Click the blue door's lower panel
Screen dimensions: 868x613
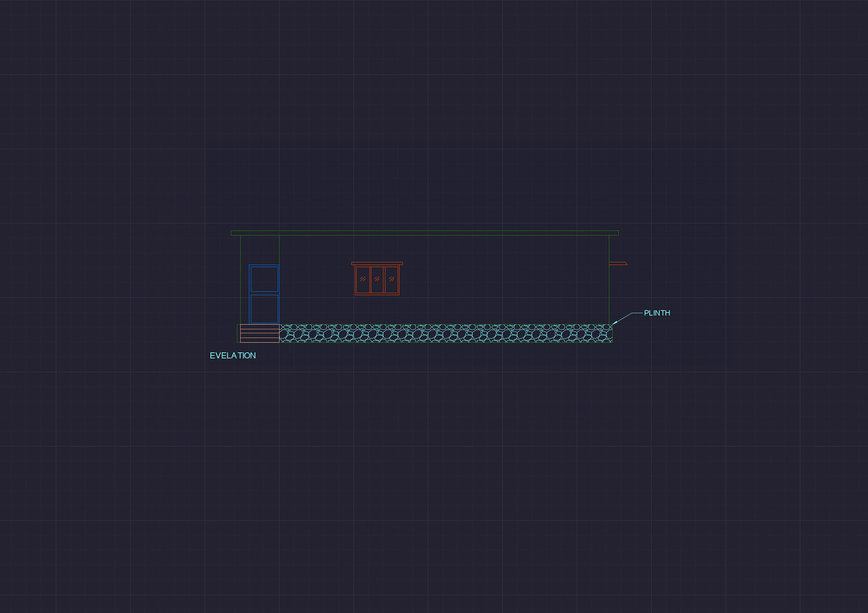[x=264, y=309]
